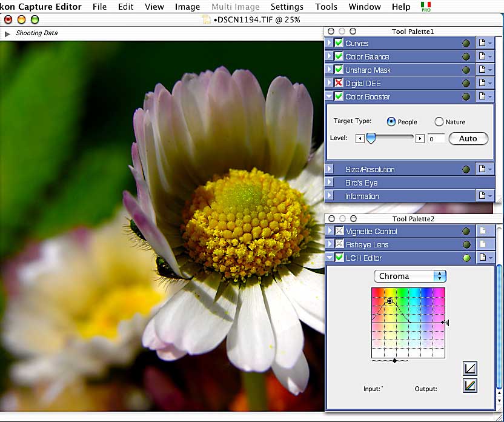
Task: Expand the Bird's Eye section triangle
Action: click(x=329, y=183)
